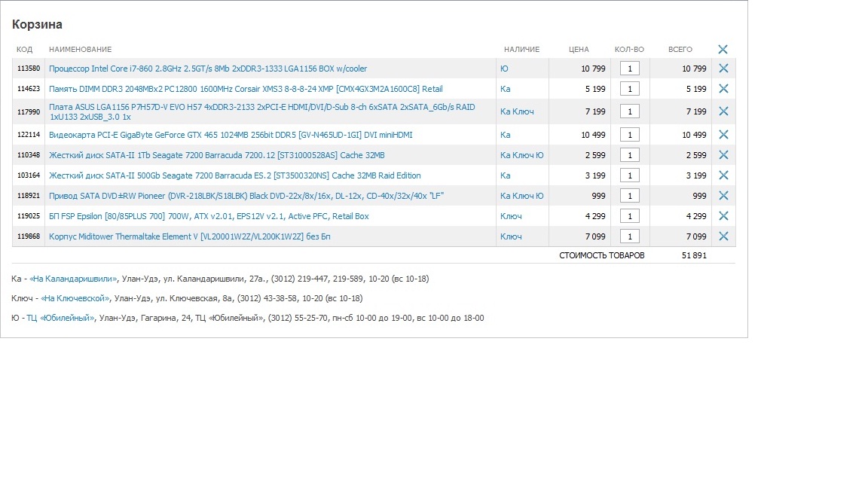
Task: Remove FSP Epsilon 700W power supply row
Action: (x=723, y=216)
